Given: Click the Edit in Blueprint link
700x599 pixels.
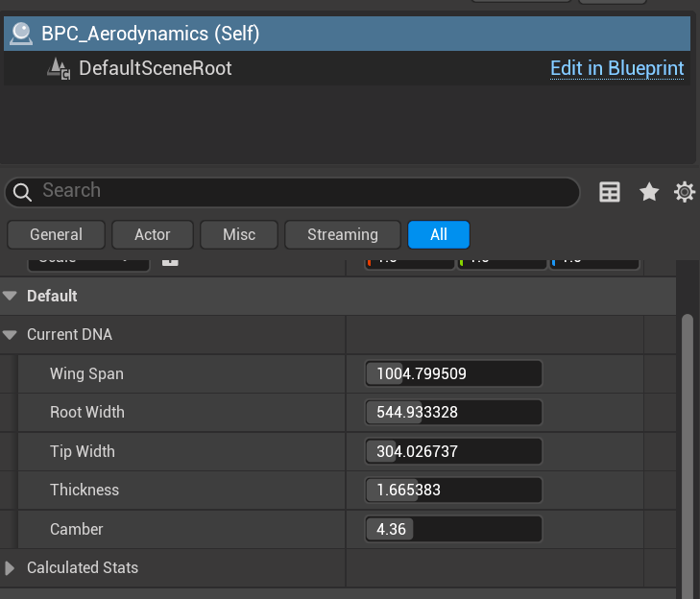Looking at the screenshot, I should (x=616, y=68).
